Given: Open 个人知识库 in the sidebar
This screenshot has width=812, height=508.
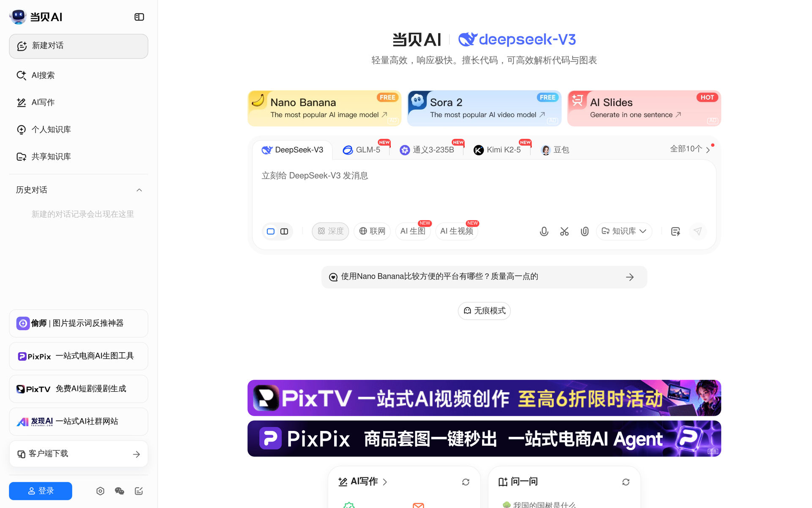Looking at the screenshot, I should tap(79, 130).
